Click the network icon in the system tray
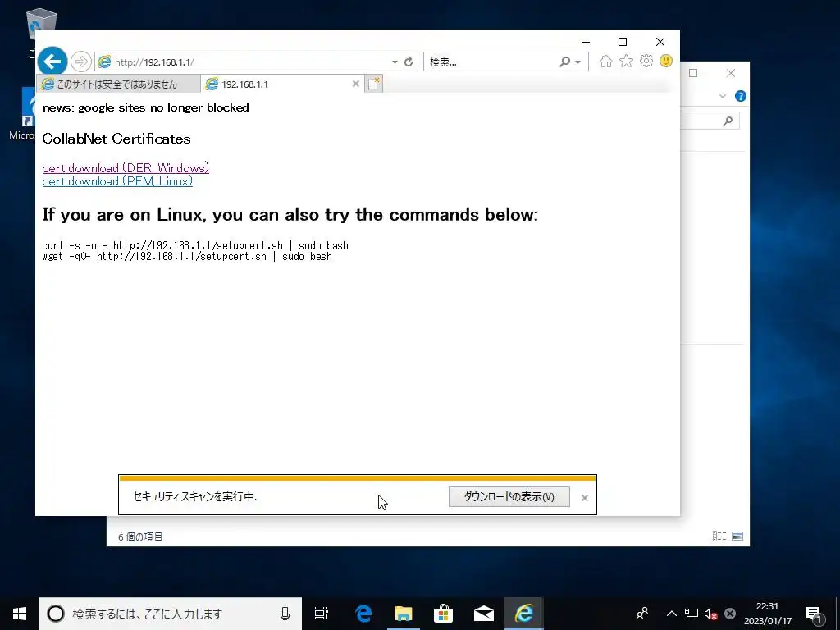This screenshot has width=840, height=630. (691, 614)
